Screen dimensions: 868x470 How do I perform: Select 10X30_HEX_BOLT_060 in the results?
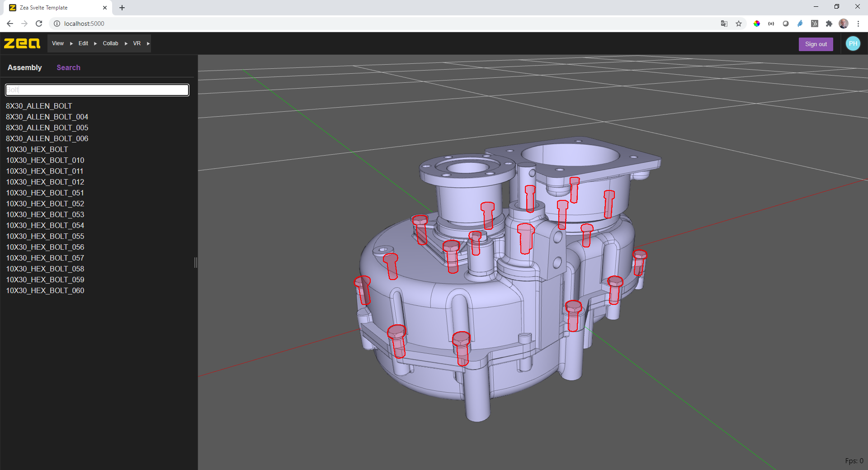tap(45, 290)
